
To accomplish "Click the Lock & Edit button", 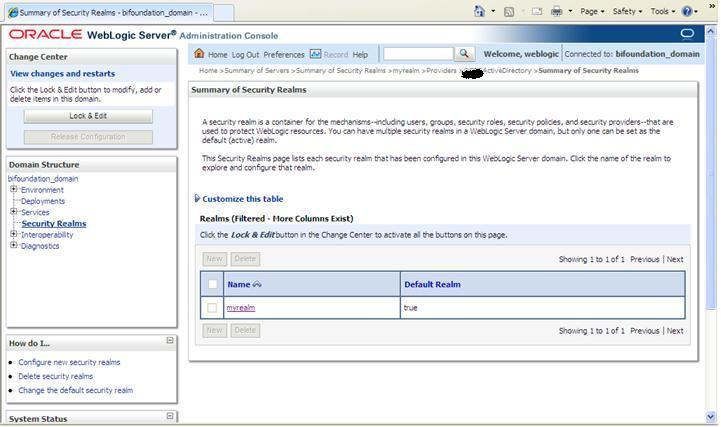I will pos(88,116).
